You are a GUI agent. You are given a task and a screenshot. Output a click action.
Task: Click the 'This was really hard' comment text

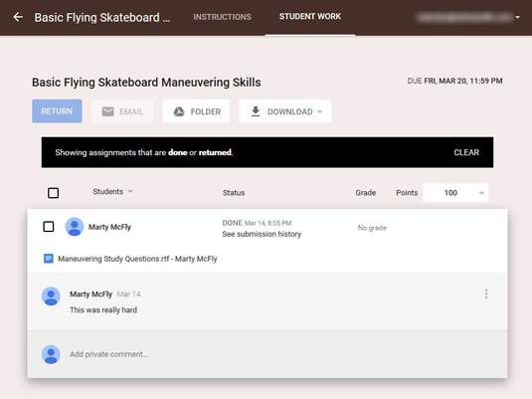(103, 309)
